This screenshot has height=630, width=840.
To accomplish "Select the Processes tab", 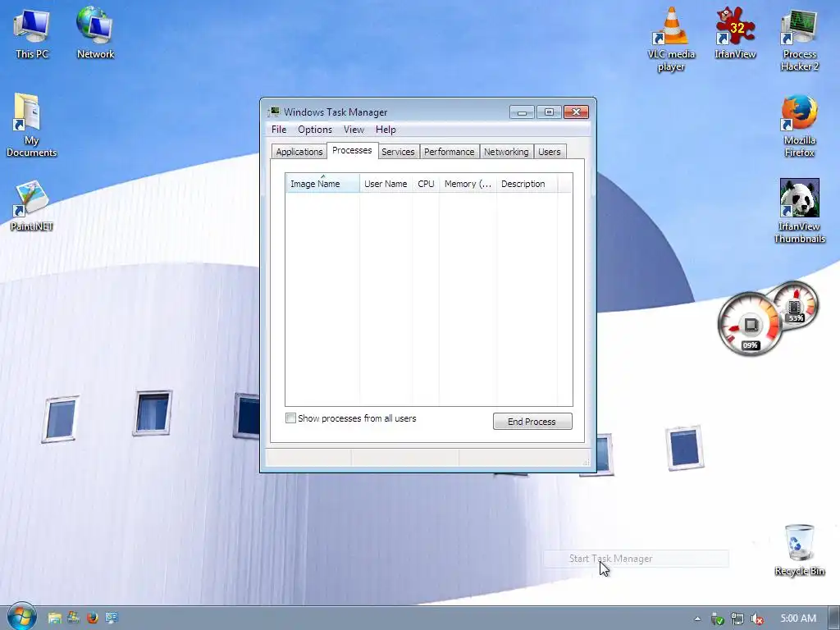I will pyautogui.click(x=352, y=151).
